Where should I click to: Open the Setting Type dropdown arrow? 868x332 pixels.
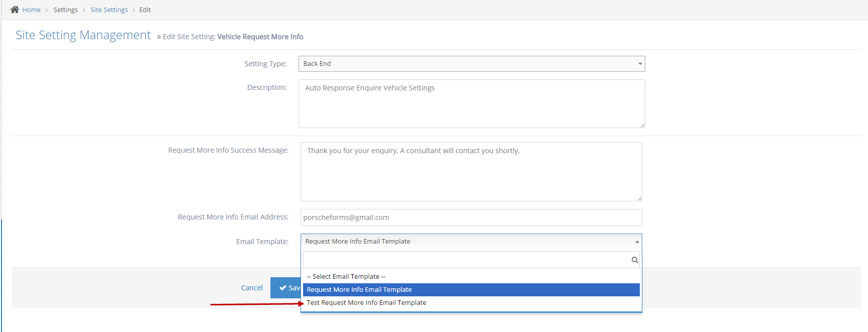(639, 64)
